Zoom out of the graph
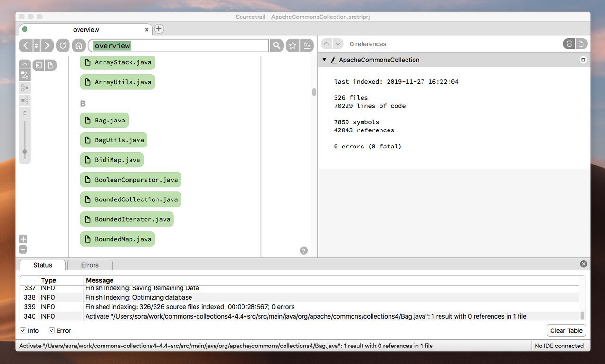The width and height of the screenshot is (605, 364). pos(23,249)
